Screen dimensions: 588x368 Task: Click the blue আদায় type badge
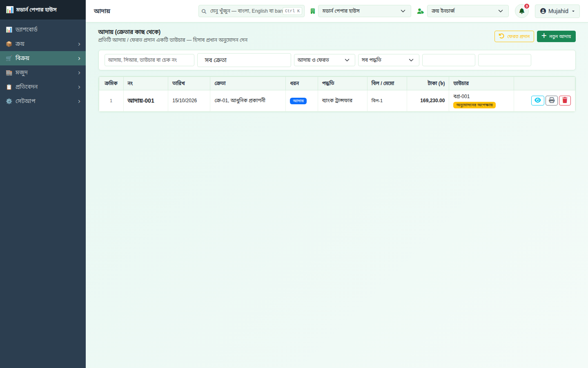[x=298, y=101]
